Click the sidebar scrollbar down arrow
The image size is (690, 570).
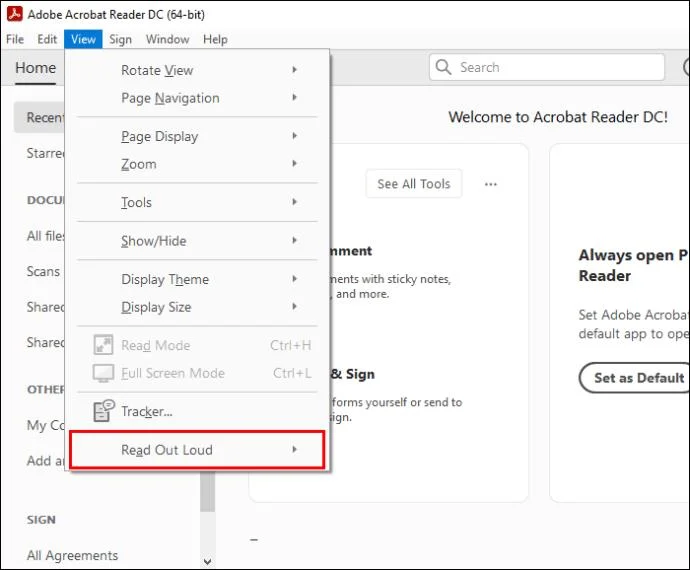click(x=208, y=561)
